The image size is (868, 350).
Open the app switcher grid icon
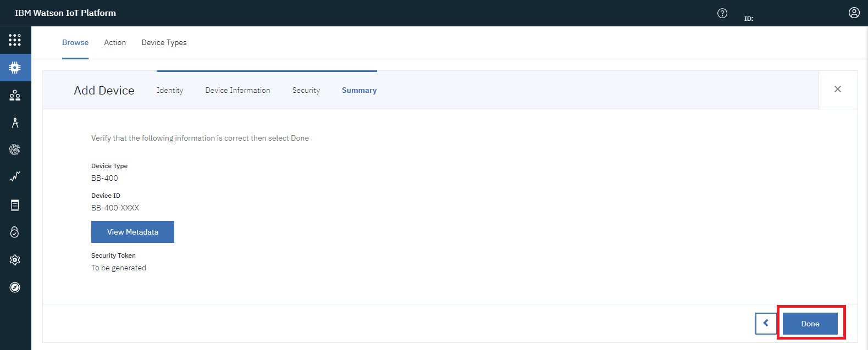pyautogui.click(x=15, y=40)
